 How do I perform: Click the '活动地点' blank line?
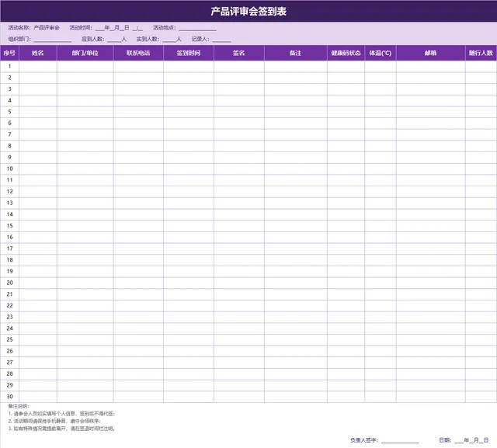(197, 29)
